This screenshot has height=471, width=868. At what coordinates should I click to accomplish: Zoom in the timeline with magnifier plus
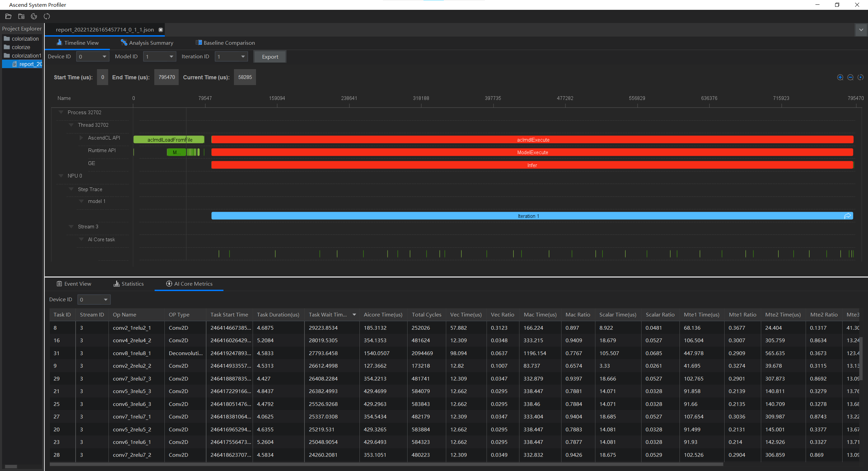pyautogui.click(x=840, y=77)
